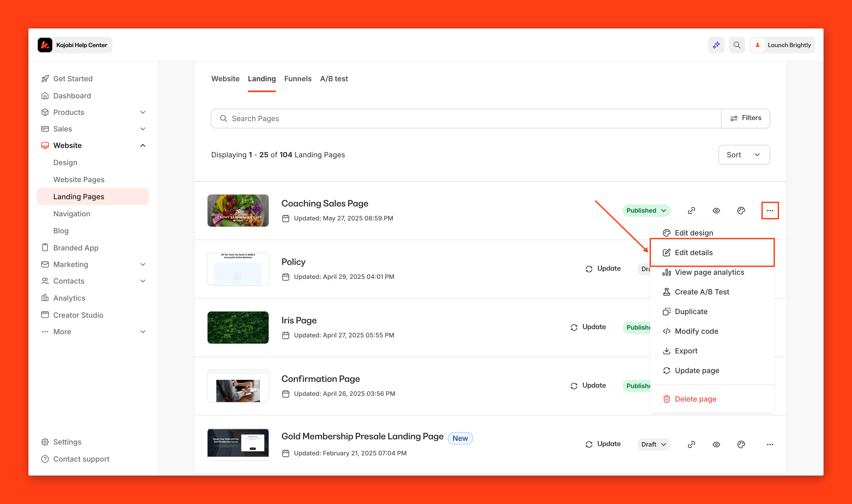Screen dimensions: 852x504
Task: Open the Published status dropdown
Action: (x=646, y=211)
